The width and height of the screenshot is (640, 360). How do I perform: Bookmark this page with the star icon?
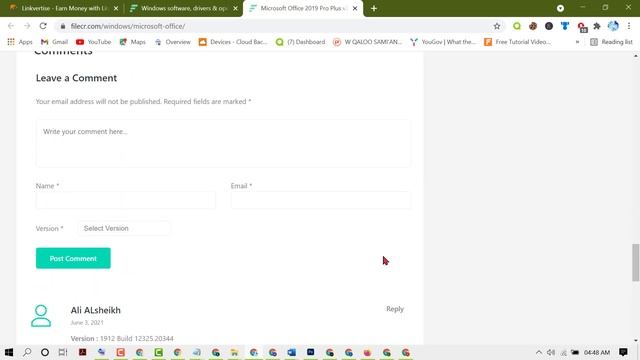click(x=497, y=26)
